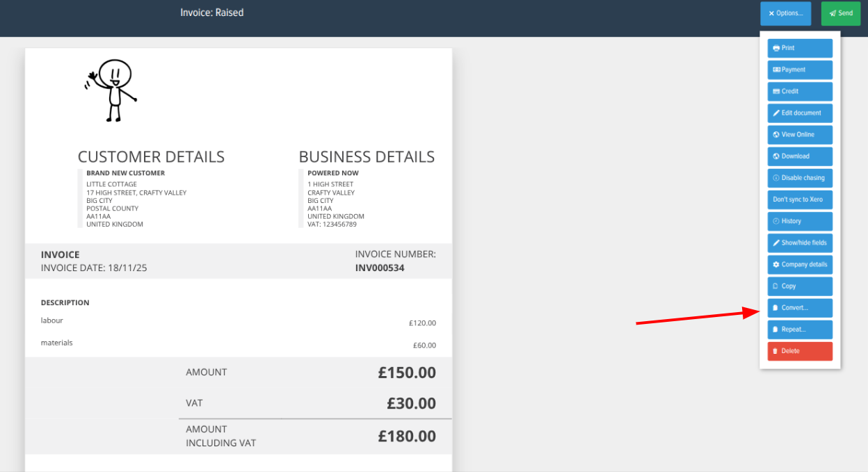Collapse the Options... dropdown menu
868x472 pixels.
pos(785,13)
